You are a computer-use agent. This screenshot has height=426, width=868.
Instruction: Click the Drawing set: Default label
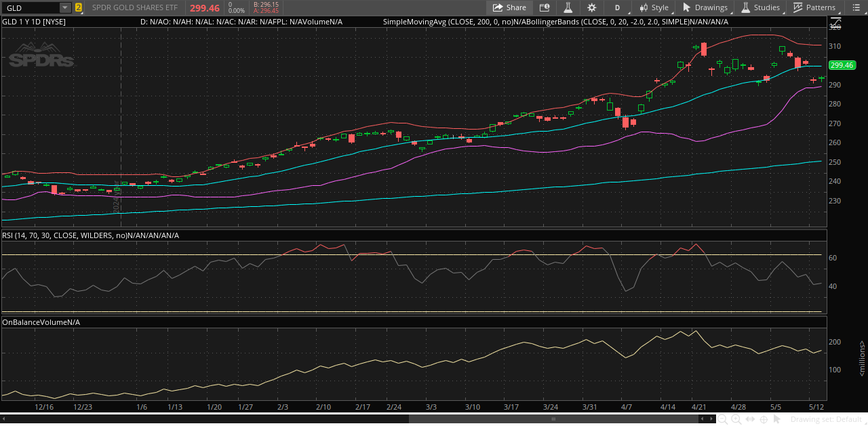point(826,419)
